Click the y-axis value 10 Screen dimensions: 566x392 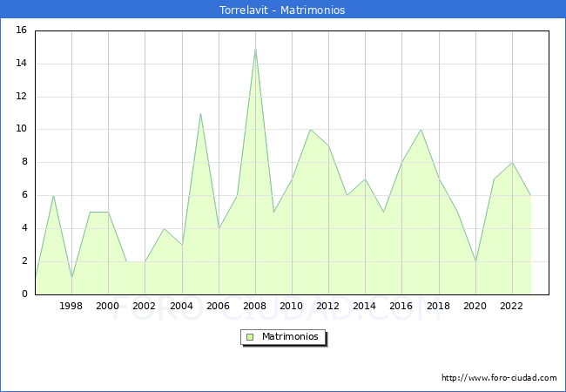pyautogui.click(x=22, y=129)
